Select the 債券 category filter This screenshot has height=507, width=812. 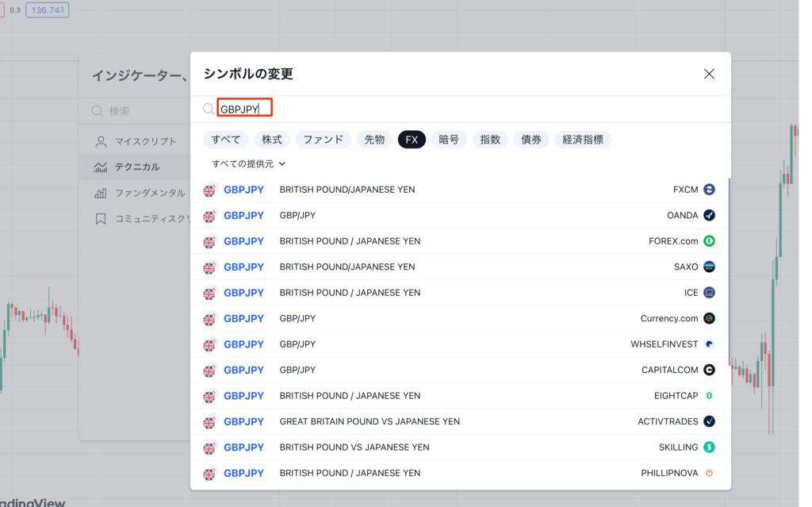(531, 140)
